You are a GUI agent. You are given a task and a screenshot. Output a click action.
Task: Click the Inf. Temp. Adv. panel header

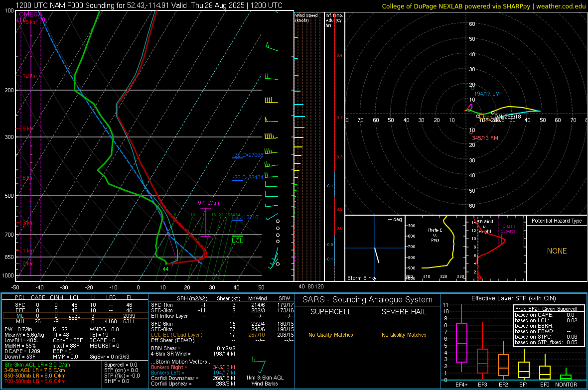[x=334, y=20]
